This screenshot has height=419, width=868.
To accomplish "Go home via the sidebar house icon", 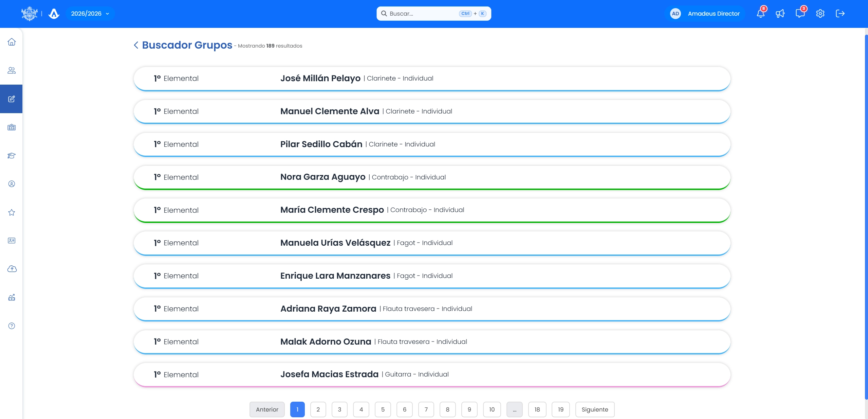I will click(11, 41).
